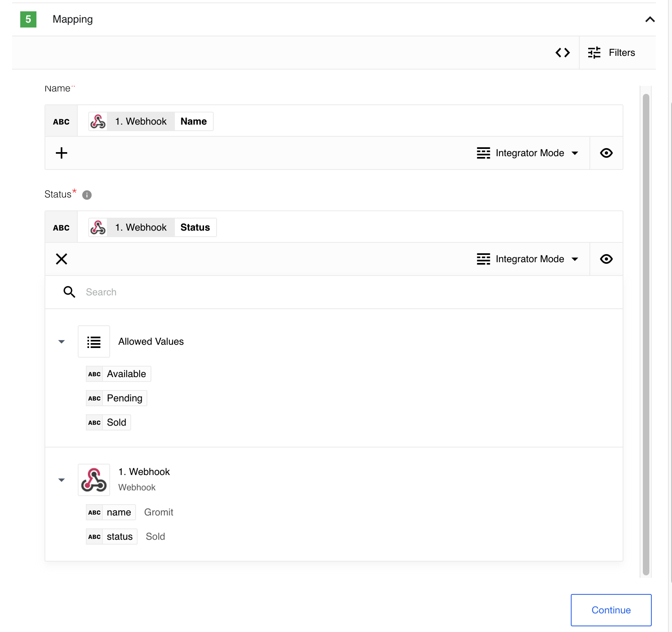Open the Integrator Mode dropdown for Status
Image resolution: width=672 pixels, height=632 pixels.
[528, 259]
